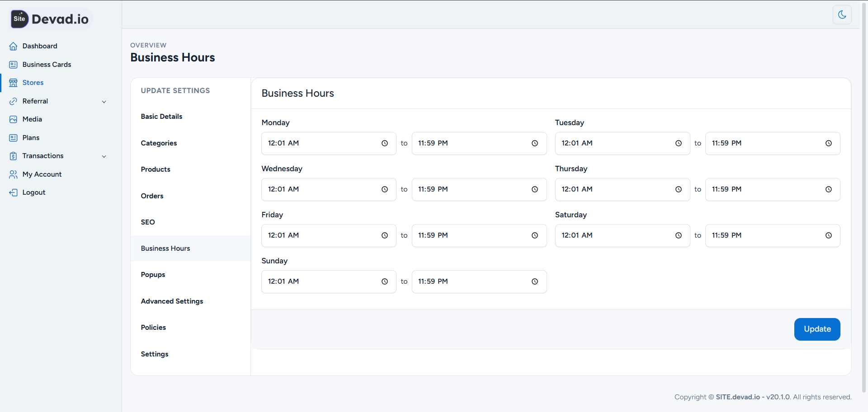Open the Advanced Settings section

coord(172,301)
